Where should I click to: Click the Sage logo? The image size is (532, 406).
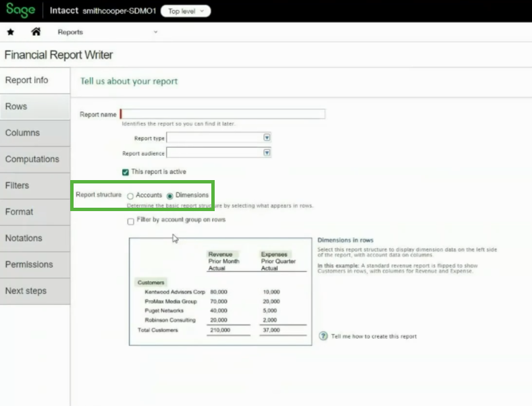pyautogui.click(x=20, y=10)
